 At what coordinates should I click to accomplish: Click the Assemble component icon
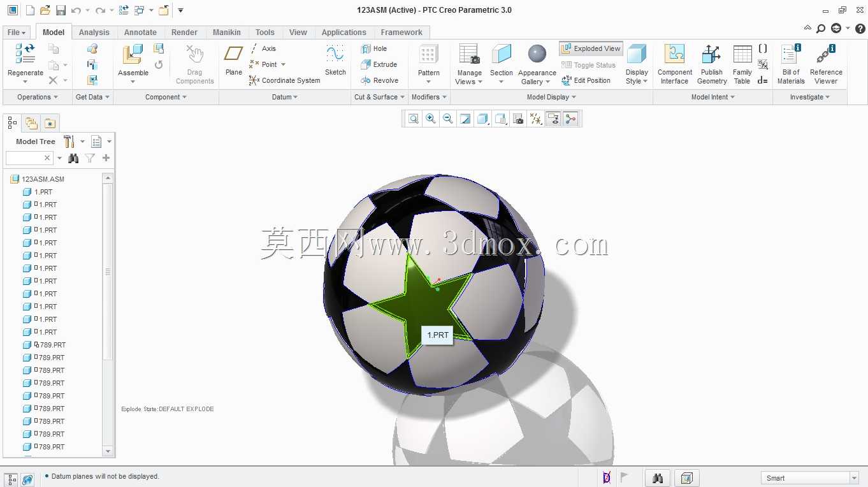tap(133, 54)
